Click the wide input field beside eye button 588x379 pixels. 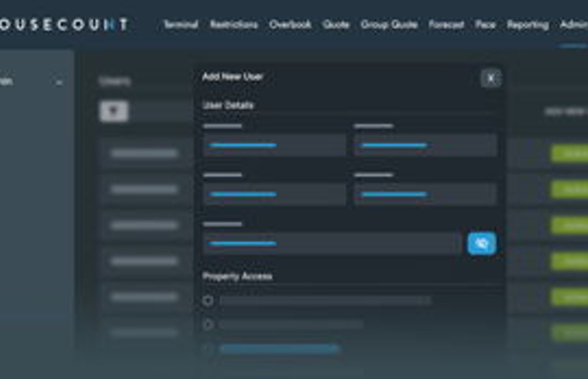(x=332, y=243)
